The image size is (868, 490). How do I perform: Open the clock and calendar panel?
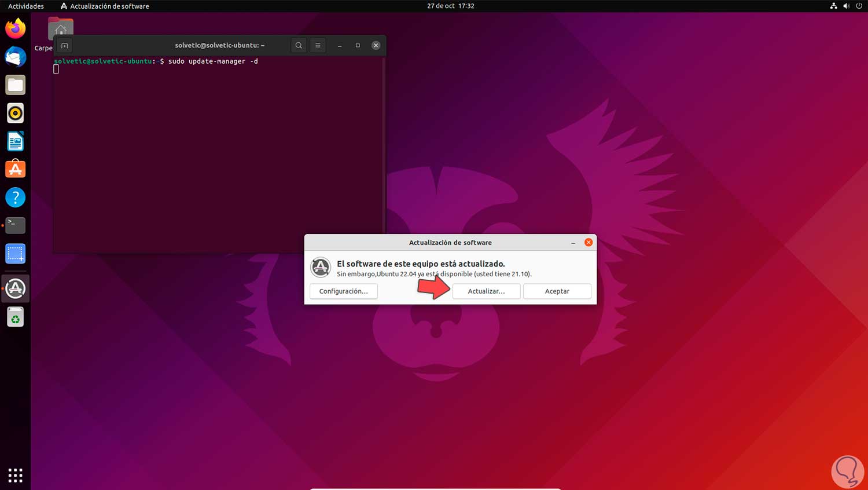(x=451, y=6)
